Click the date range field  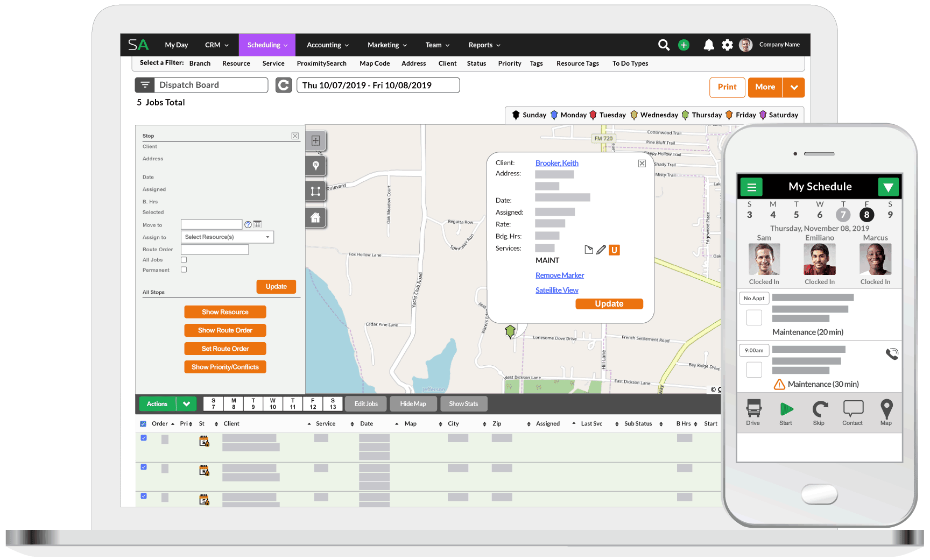(x=378, y=85)
